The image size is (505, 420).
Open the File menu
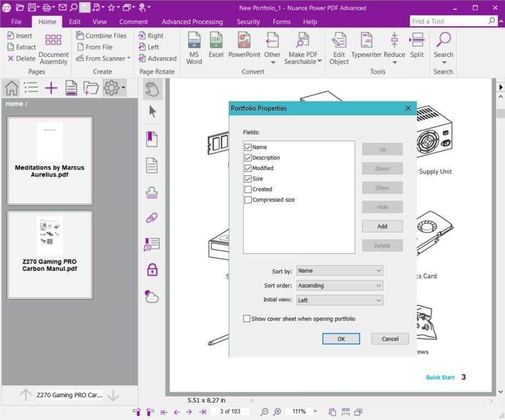16,21
